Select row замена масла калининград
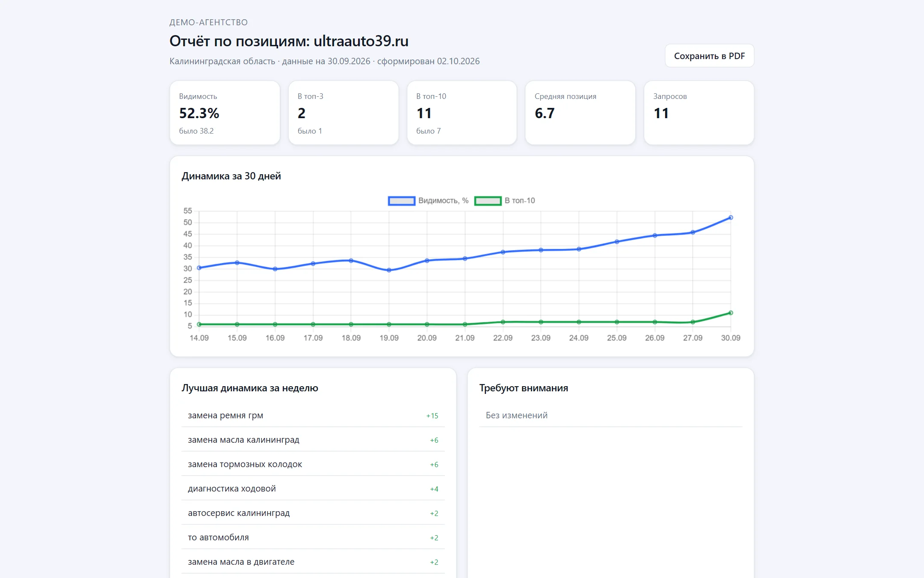924x578 pixels. tap(313, 440)
